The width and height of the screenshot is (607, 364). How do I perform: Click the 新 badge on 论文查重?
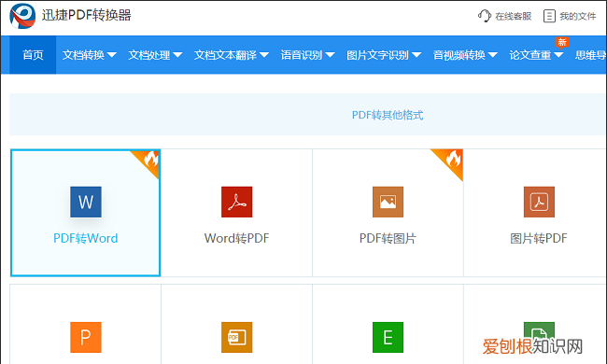562,42
